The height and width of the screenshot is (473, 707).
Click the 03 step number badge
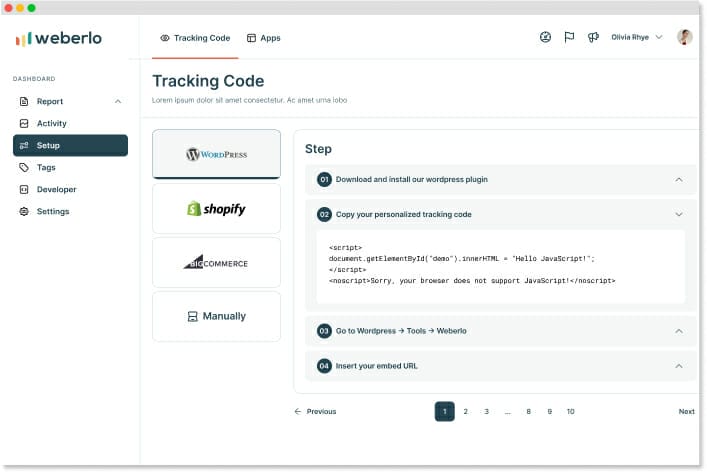point(324,331)
